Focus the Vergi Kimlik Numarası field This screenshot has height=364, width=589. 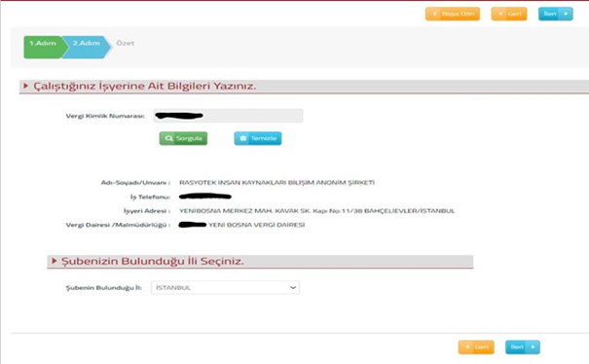click(x=228, y=116)
